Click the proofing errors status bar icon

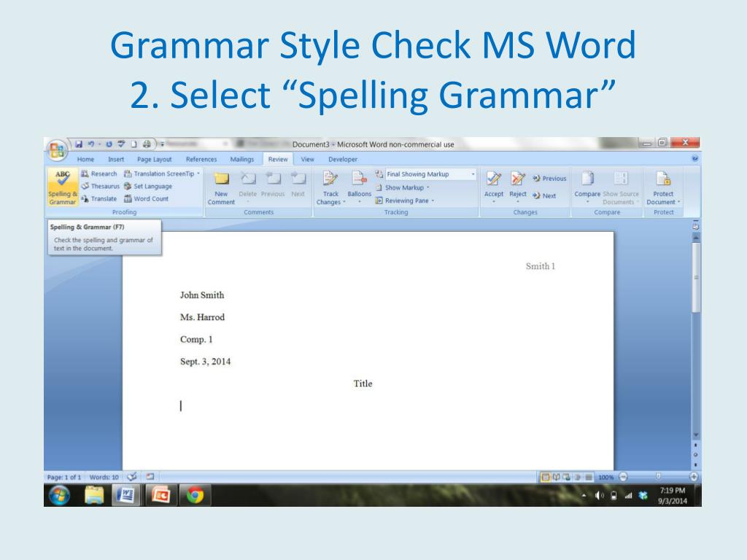(132, 477)
